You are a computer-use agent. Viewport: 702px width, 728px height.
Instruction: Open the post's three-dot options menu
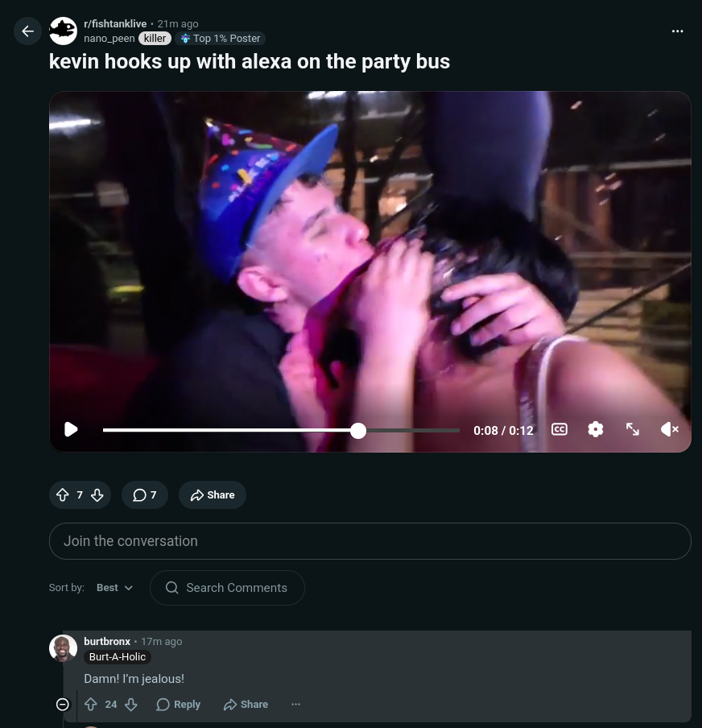pyautogui.click(x=677, y=31)
